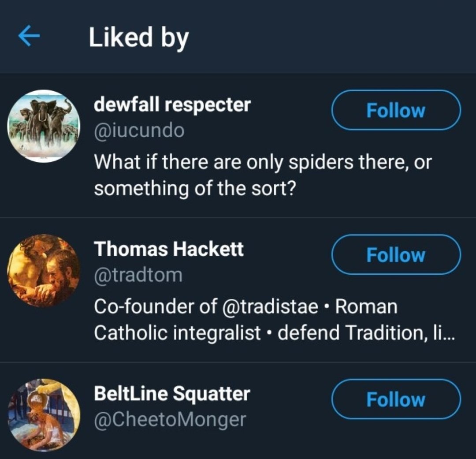
Task: Follow Thomas Hackett
Action: [396, 254]
